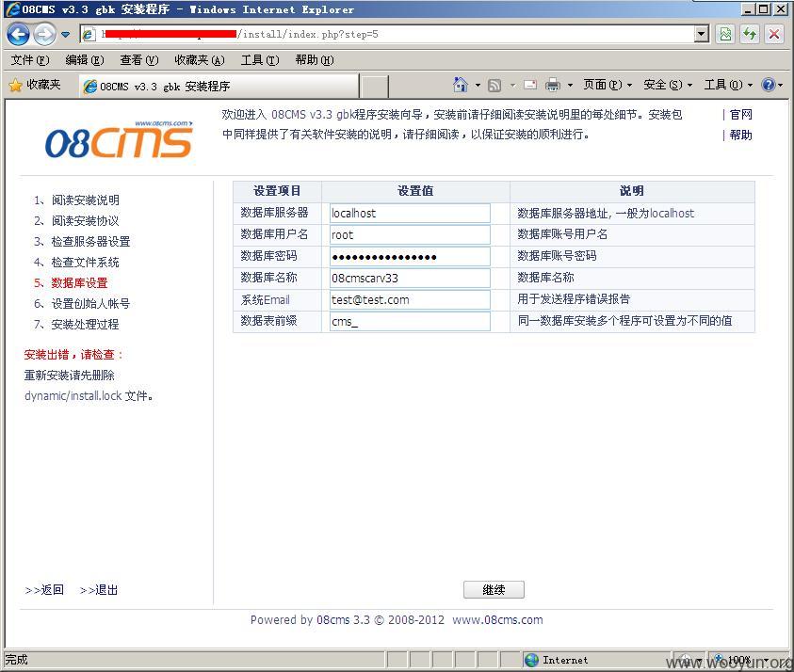
Task: Open the 页面(P) command bar dropdown
Action: point(608,85)
